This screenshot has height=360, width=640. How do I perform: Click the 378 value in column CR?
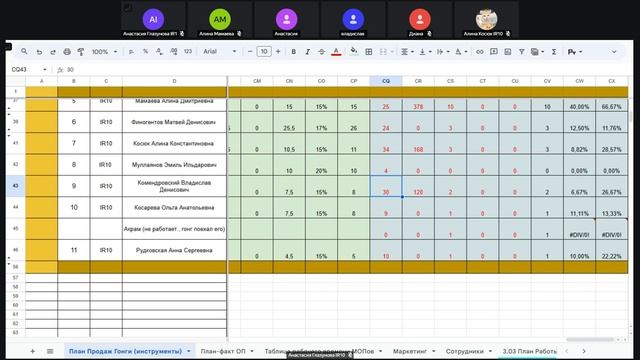click(x=418, y=107)
